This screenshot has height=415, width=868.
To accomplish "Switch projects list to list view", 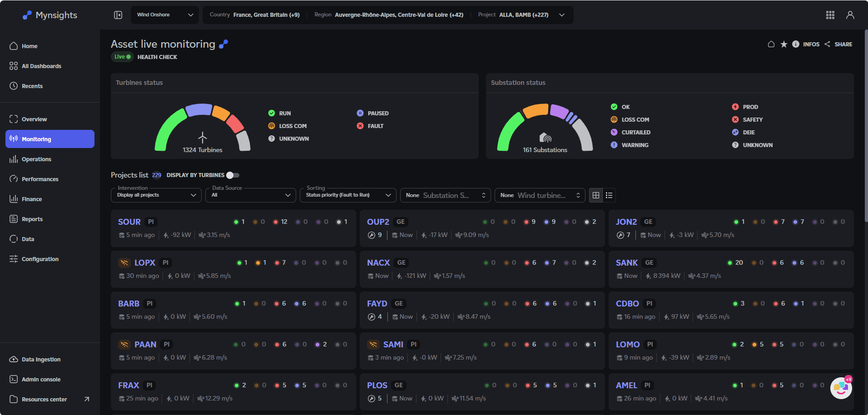I will coord(609,195).
